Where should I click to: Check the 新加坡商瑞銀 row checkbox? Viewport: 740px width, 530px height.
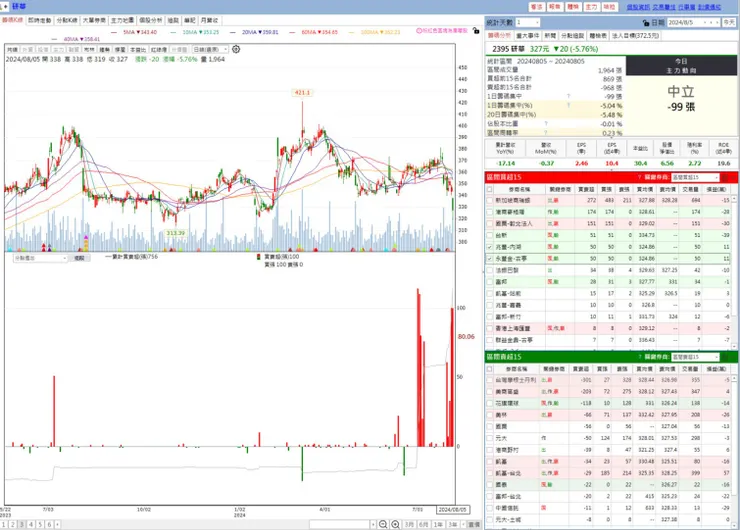[490, 201]
